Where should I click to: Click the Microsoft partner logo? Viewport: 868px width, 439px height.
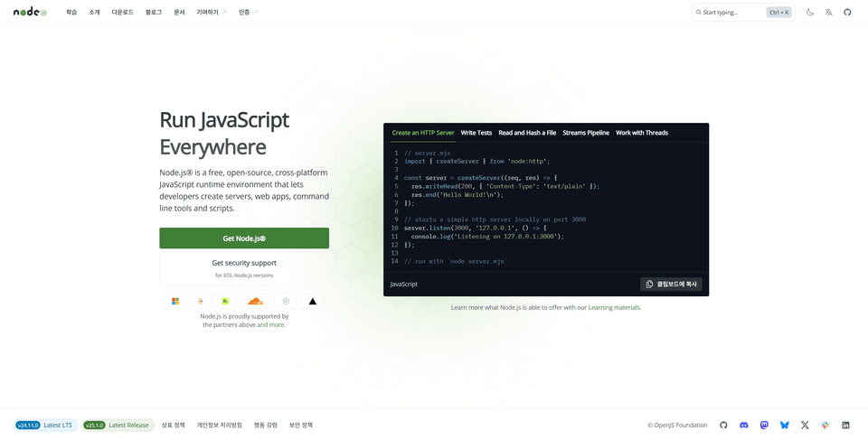175,301
